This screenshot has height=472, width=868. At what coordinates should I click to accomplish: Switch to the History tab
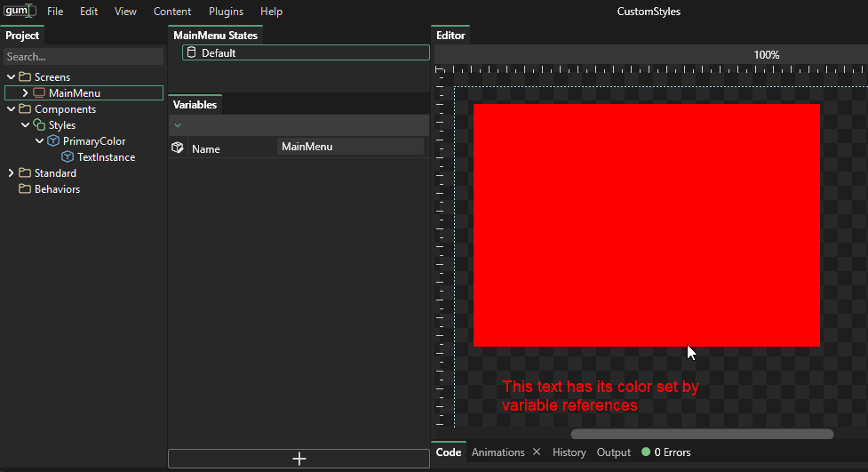(x=569, y=452)
